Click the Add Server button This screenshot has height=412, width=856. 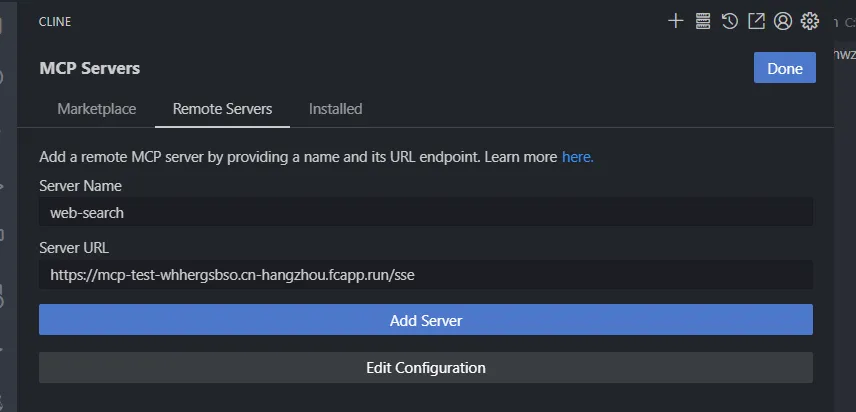[425, 320]
